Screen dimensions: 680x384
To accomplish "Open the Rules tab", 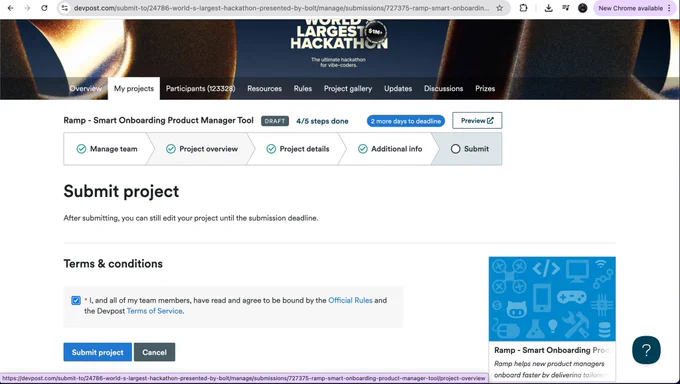I will click(x=303, y=89).
